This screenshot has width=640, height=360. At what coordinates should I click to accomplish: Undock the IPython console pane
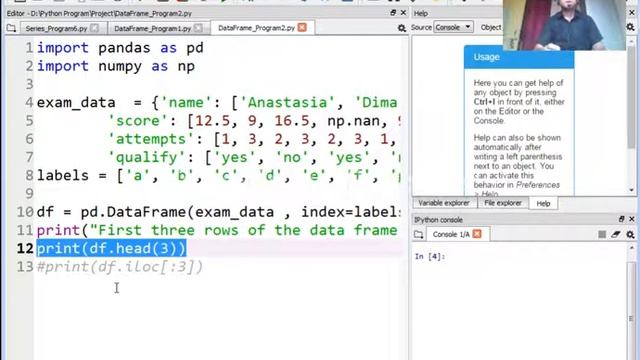pyautogui.click(x=622, y=219)
